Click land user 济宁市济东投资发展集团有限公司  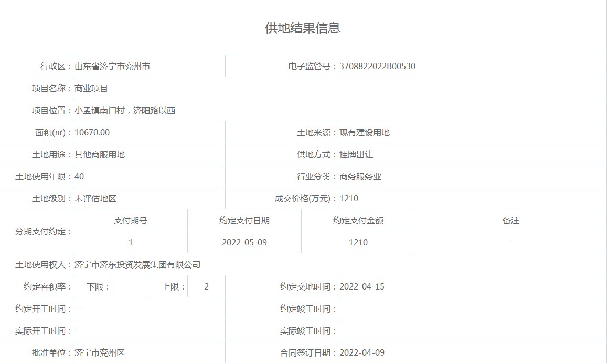point(137,265)
